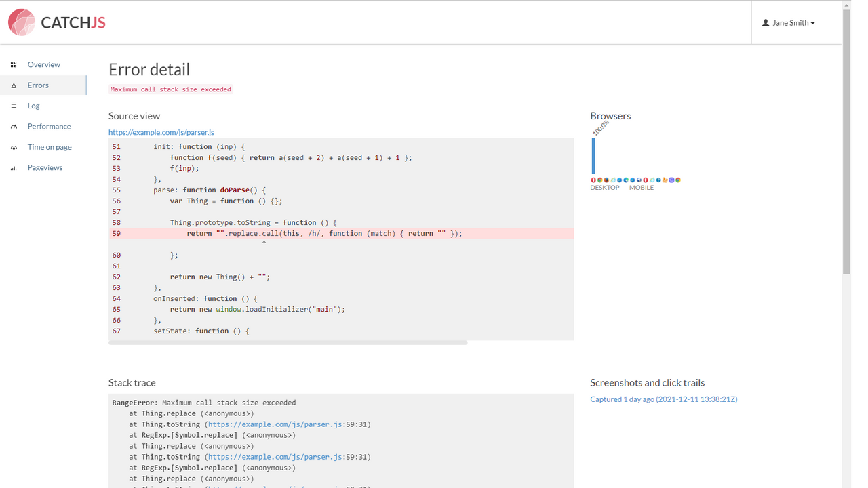Select the Performance gauge icon
Viewport: 868px width, 488px height.
tap(14, 126)
